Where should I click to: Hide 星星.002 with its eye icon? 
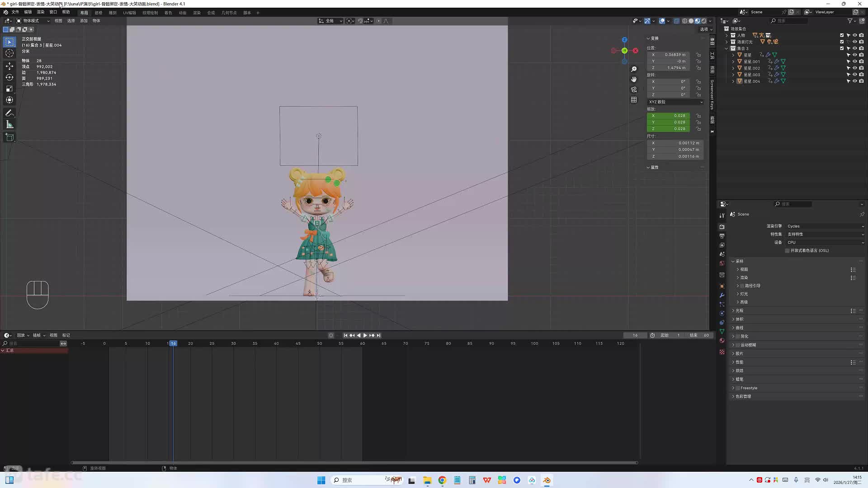855,68
